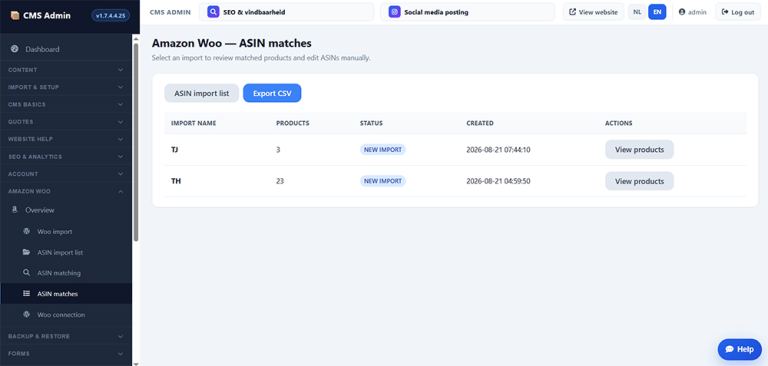Click the CMS ADMIN breadcrumb text
768x366 pixels.
(x=170, y=12)
